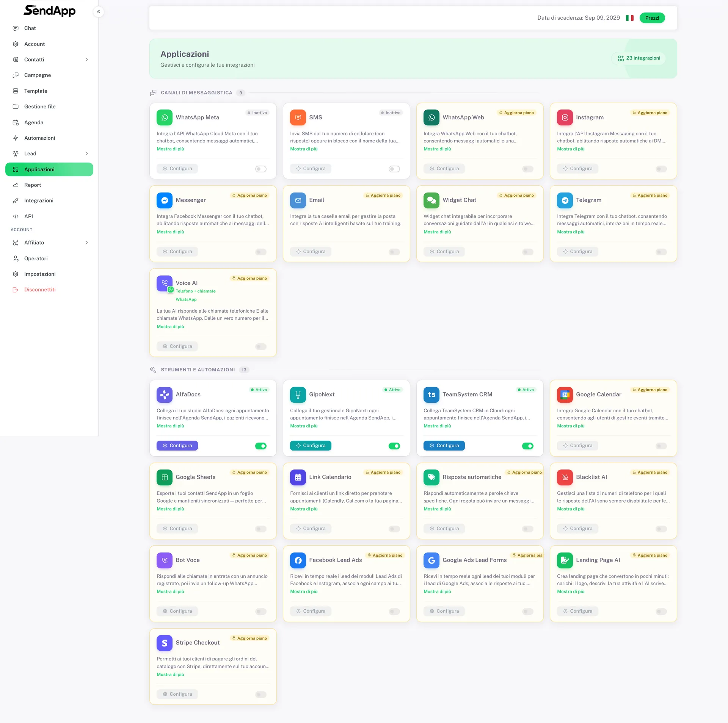Open Automazioni in the sidebar
Viewport: 728px width, 723px height.
click(49, 138)
